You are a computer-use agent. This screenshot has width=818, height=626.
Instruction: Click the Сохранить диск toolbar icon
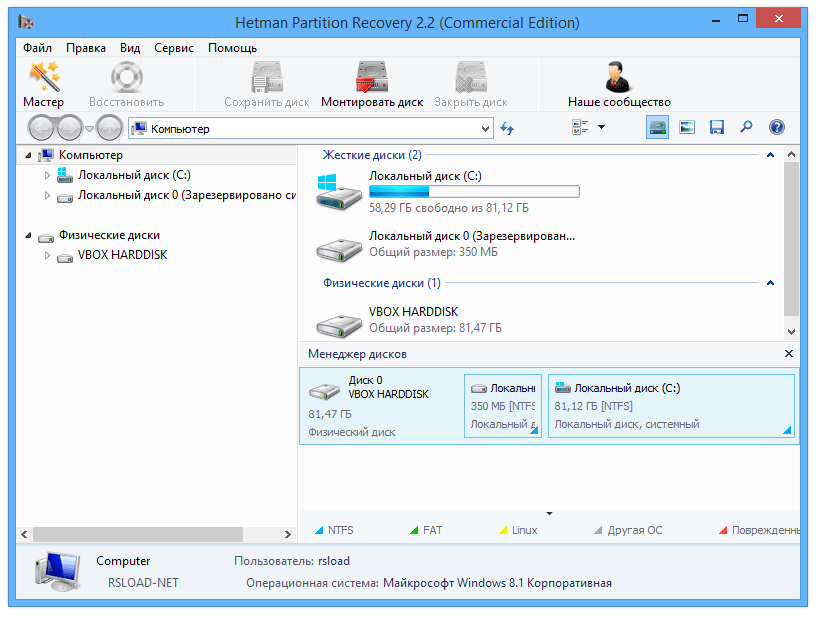pos(267,77)
